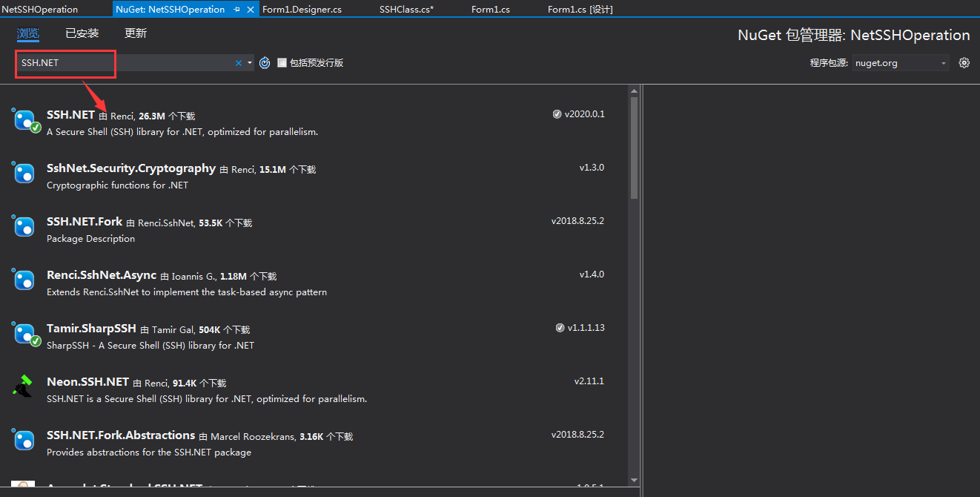Open package source settings gear icon
This screenshot has height=497, width=980.
964,63
